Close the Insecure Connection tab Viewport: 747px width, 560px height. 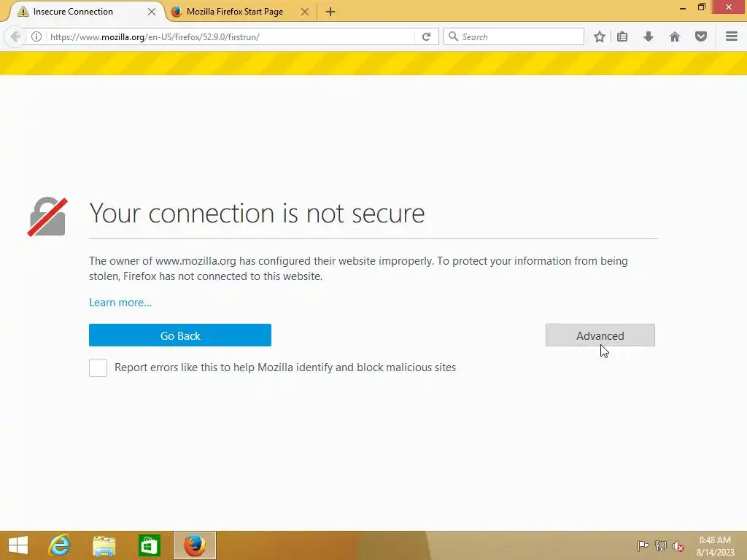[152, 12]
